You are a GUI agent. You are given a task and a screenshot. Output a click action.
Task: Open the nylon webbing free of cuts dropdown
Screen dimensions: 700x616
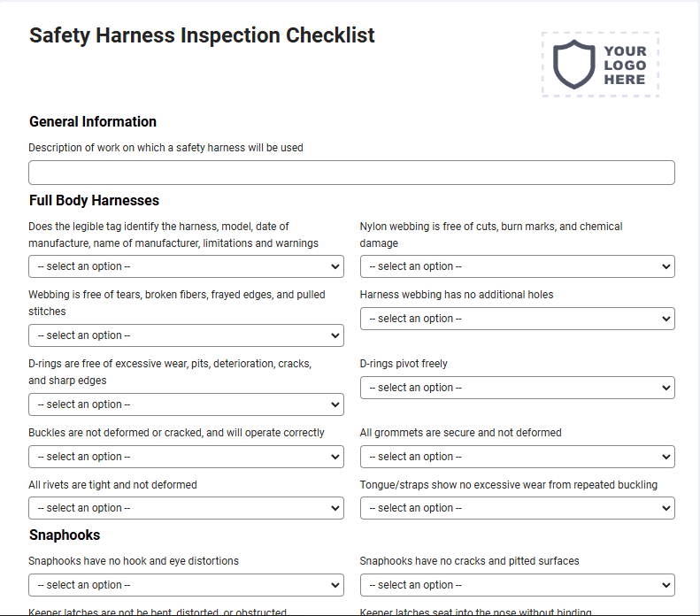[518, 266]
